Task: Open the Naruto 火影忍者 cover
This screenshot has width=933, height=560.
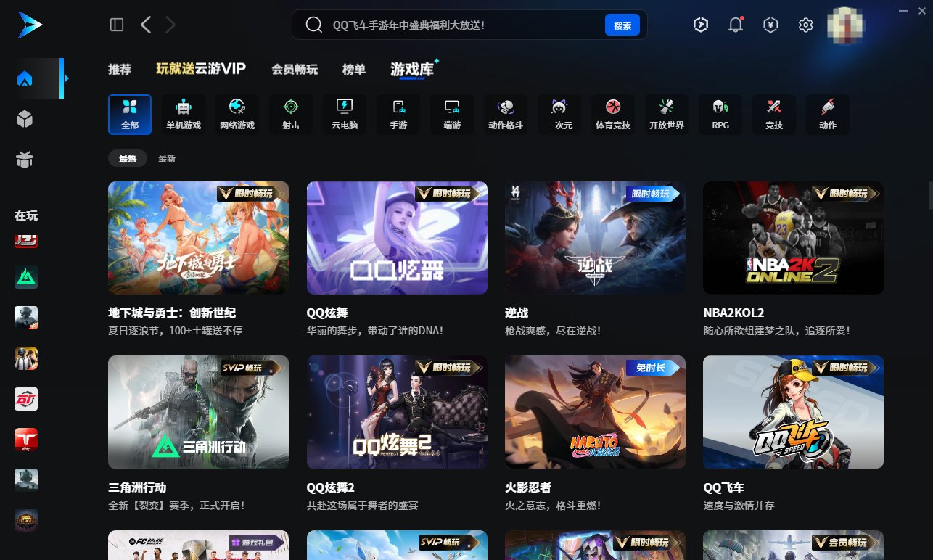Action: coord(595,412)
